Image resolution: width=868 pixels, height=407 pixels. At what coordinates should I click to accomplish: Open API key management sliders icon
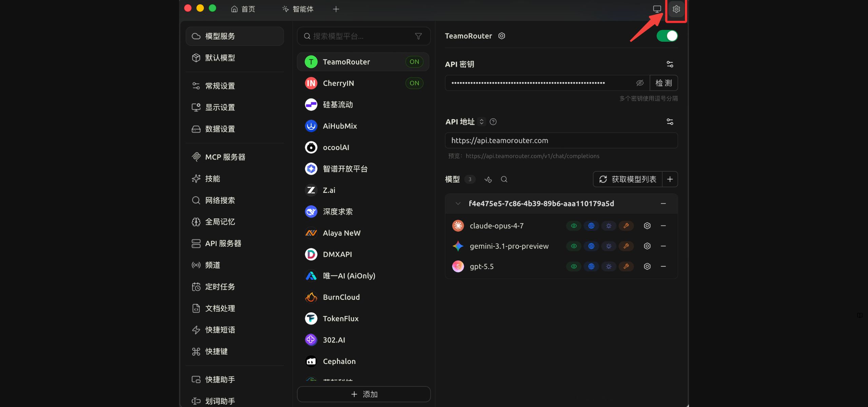(670, 64)
